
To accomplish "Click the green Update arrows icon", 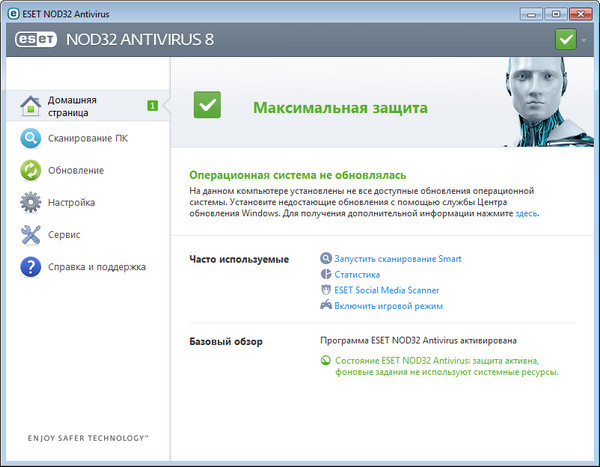I will pyautogui.click(x=31, y=170).
